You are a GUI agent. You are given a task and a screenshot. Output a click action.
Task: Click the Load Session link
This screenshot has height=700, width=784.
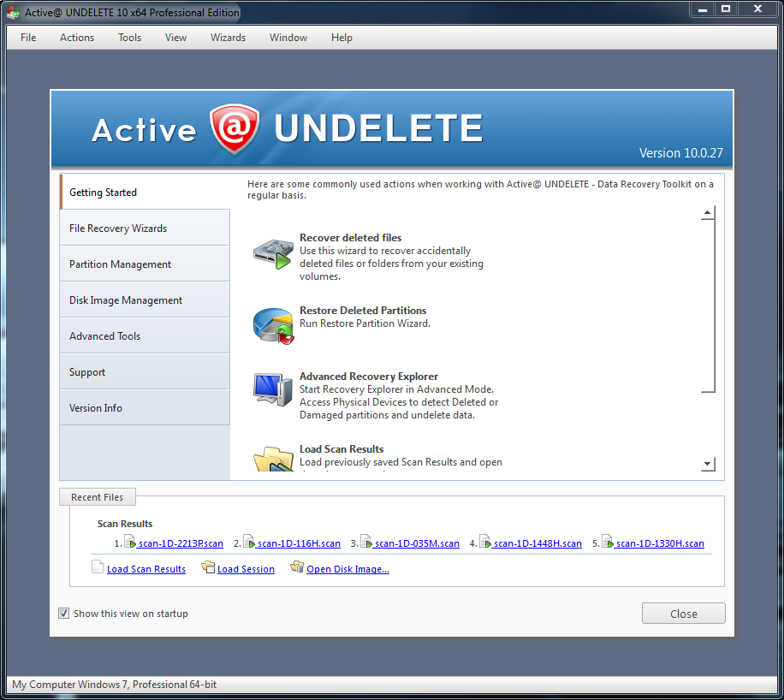pyautogui.click(x=246, y=569)
